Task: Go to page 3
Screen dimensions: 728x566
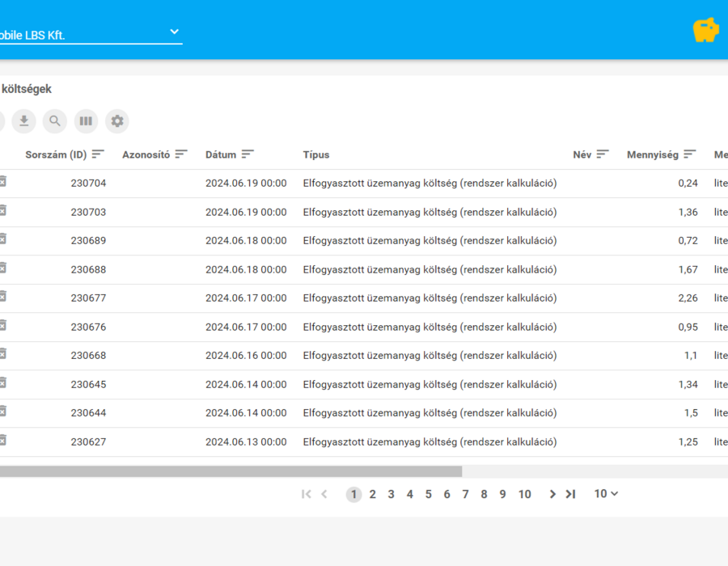Action: pos(391,495)
